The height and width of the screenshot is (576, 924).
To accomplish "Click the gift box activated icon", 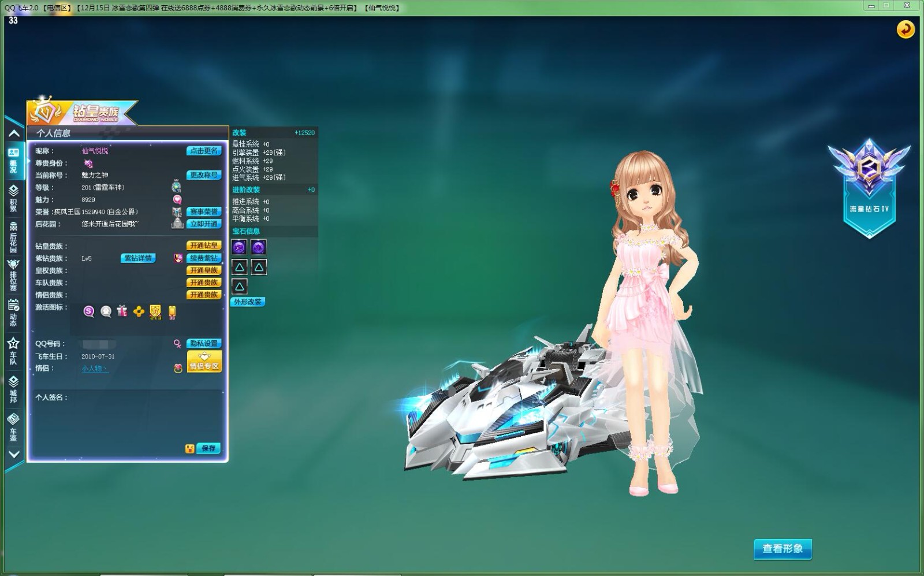I will click(x=122, y=312).
